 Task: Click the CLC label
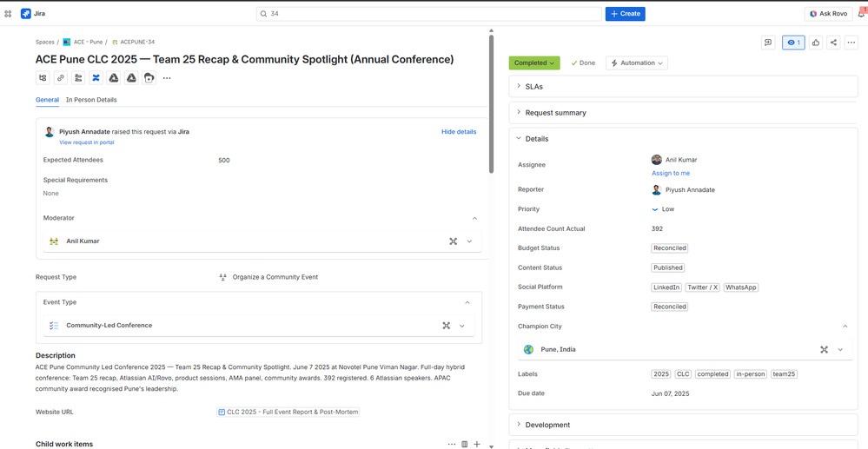(683, 374)
